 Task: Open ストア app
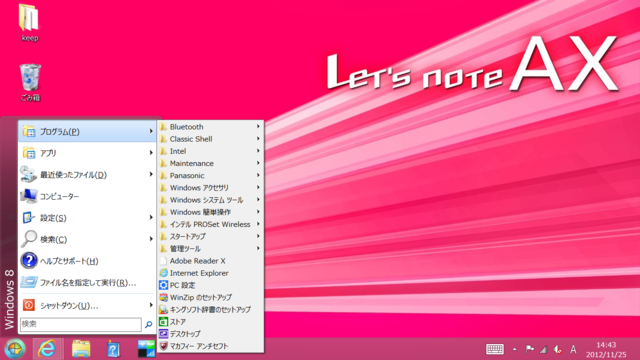tap(210, 322)
